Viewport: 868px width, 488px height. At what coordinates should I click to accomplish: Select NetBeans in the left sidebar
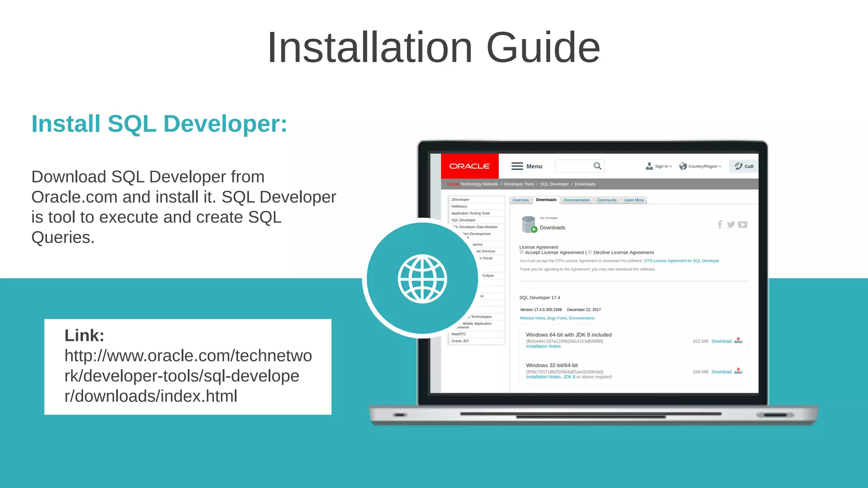459,206
